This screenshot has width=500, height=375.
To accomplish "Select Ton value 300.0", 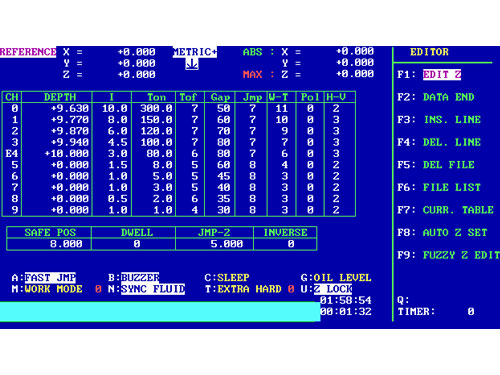I will 156,108.
